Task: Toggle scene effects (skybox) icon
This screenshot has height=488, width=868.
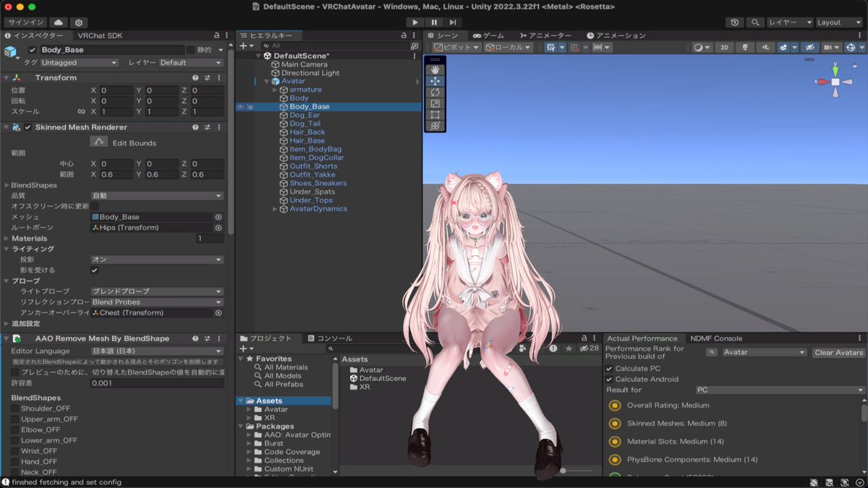Action: tap(783, 47)
